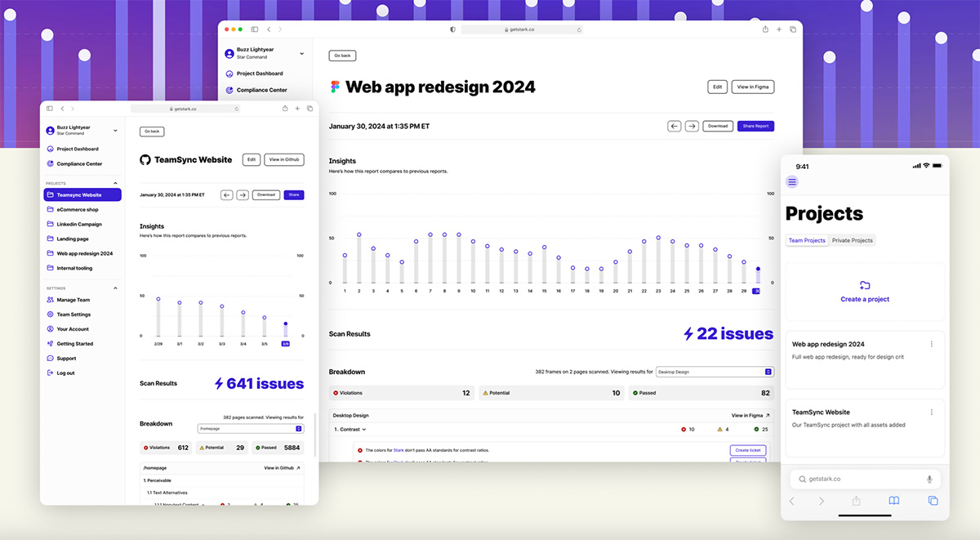The image size is (980, 540).
Task: Expand the 1. Contrast section chevron
Action: point(364,429)
